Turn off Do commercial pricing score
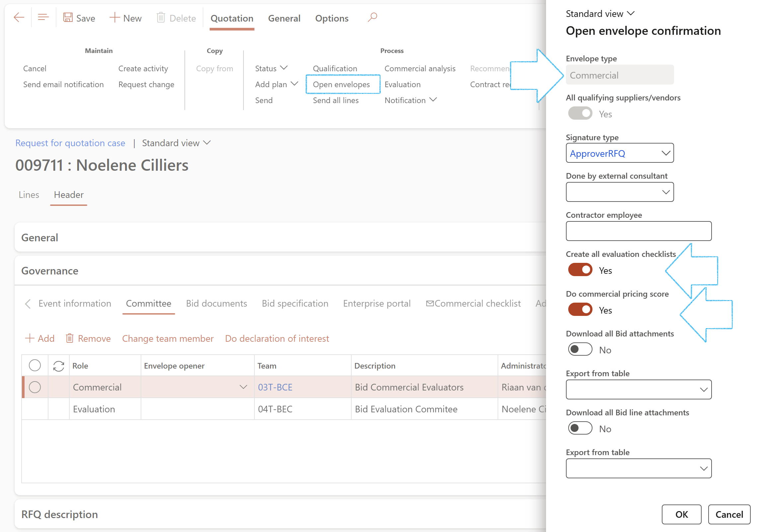This screenshot has width=759, height=532. 580,310
